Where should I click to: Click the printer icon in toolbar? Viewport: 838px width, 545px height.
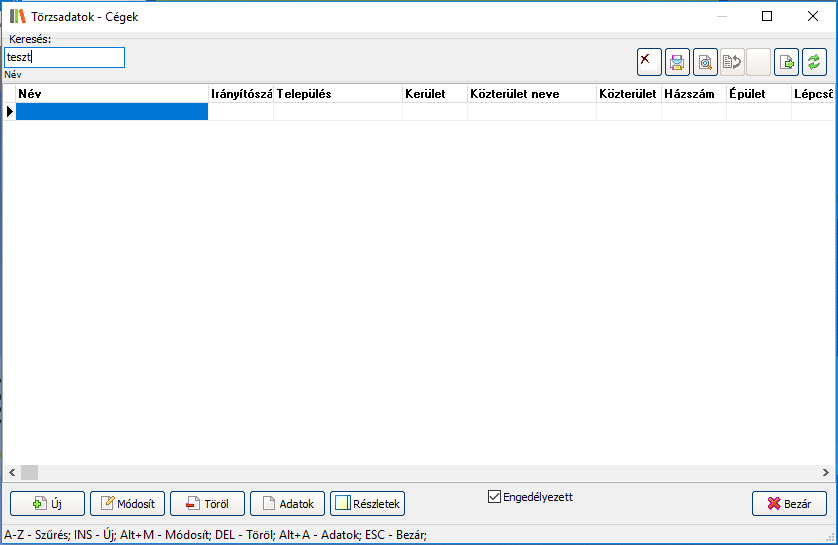pos(677,62)
